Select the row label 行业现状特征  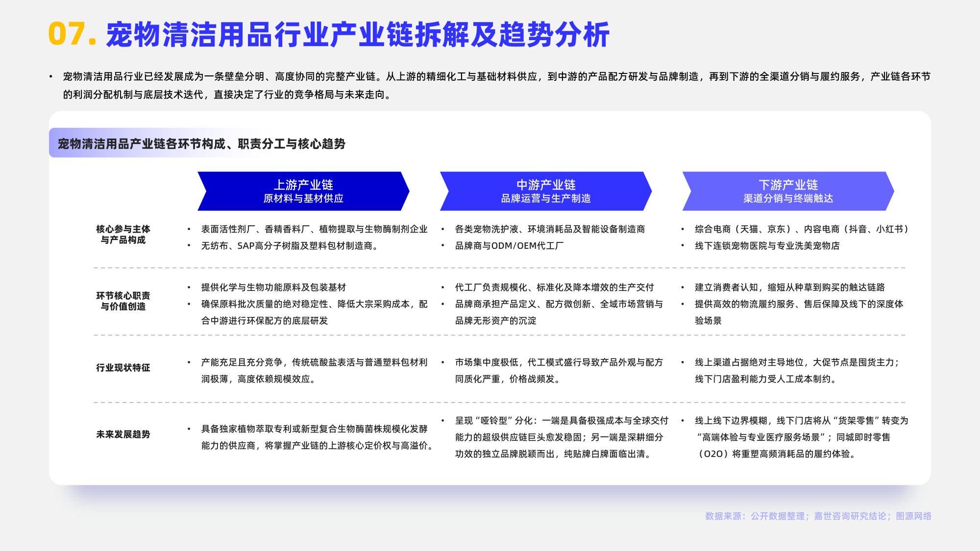[x=123, y=367]
